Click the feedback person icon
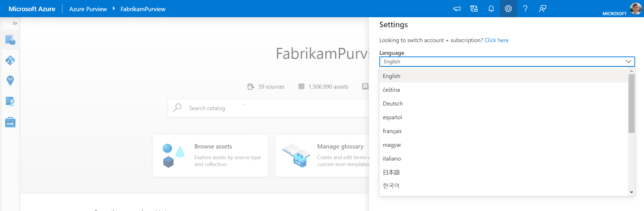The height and width of the screenshot is (211, 644). [x=543, y=9]
